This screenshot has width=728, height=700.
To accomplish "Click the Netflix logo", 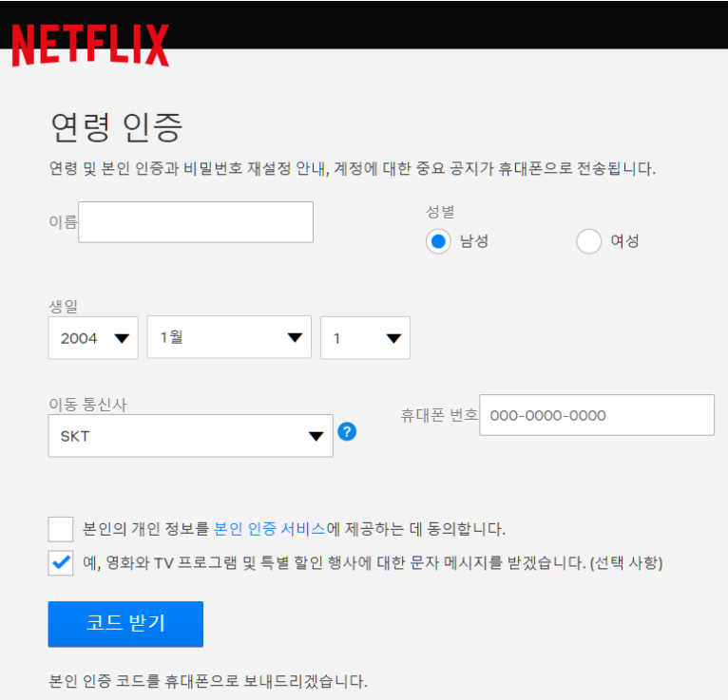I will pyautogui.click(x=90, y=46).
